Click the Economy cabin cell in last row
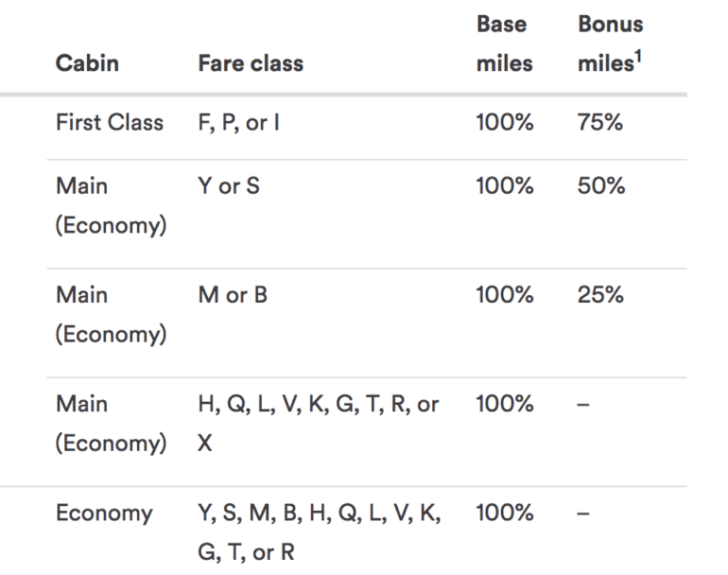 point(104,514)
